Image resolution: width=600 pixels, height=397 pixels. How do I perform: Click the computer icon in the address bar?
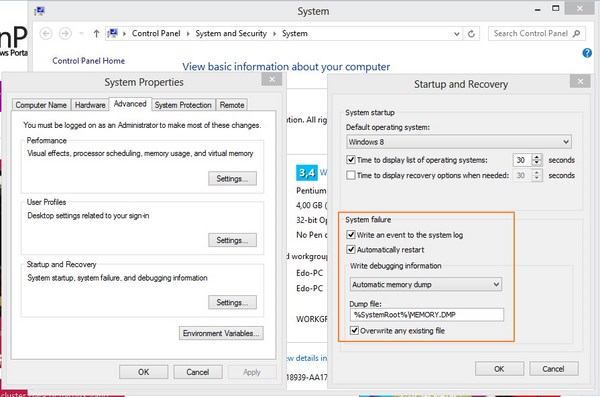pyautogui.click(x=112, y=33)
